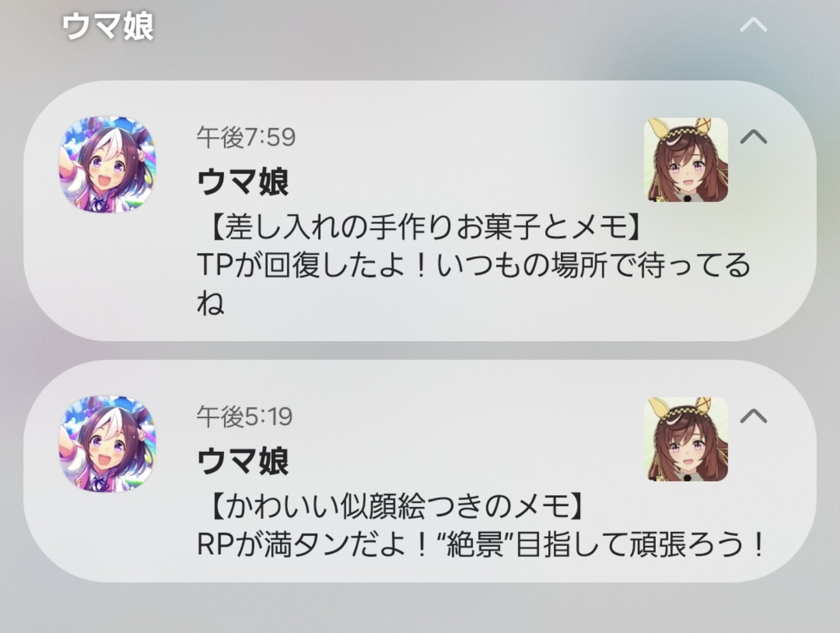840x633 pixels.
Task: Open the RPが満タンだよ notification message
Action: (x=481, y=544)
